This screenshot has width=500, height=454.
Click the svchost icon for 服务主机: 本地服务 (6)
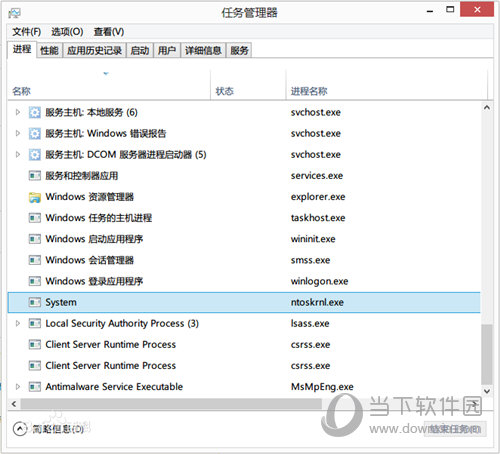(x=35, y=112)
